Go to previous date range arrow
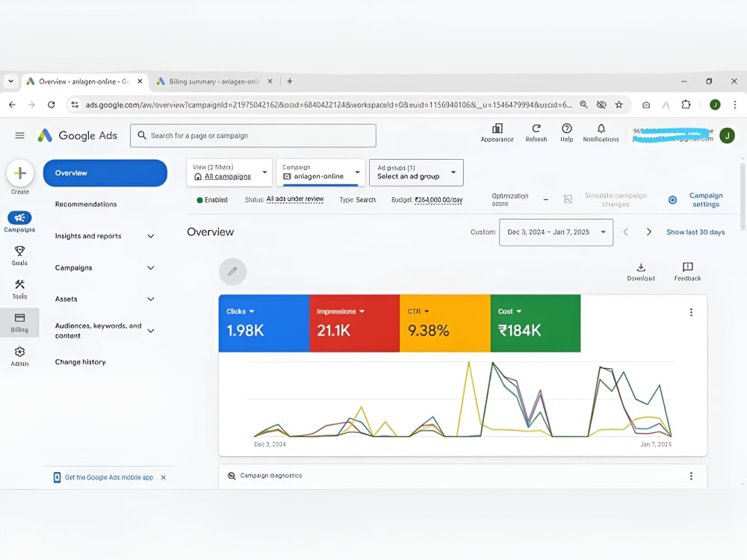The width and height of the screenshot is (747, 560). (625, 232)
